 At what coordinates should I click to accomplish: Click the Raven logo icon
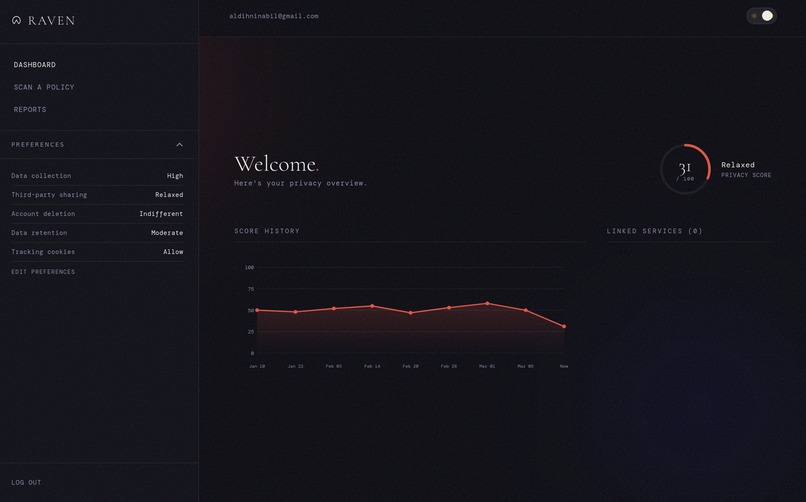16,20
